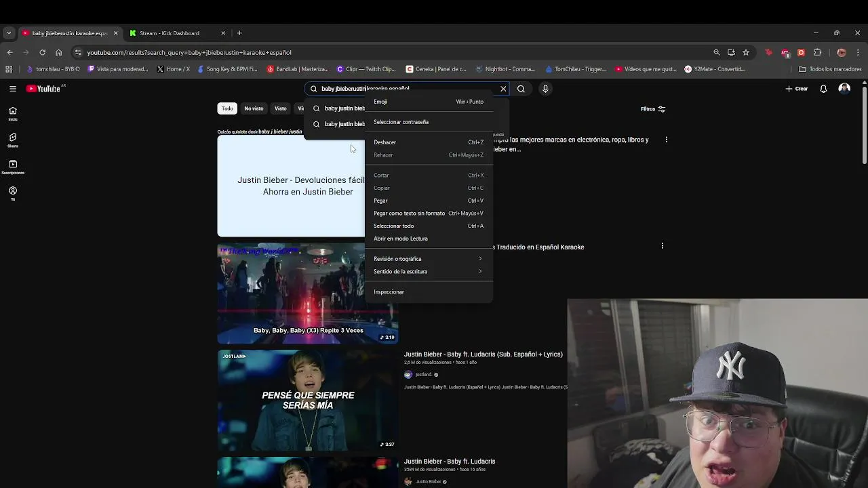Click the YouTube search input field
This screenshot has height=488, width=868.
407,89
